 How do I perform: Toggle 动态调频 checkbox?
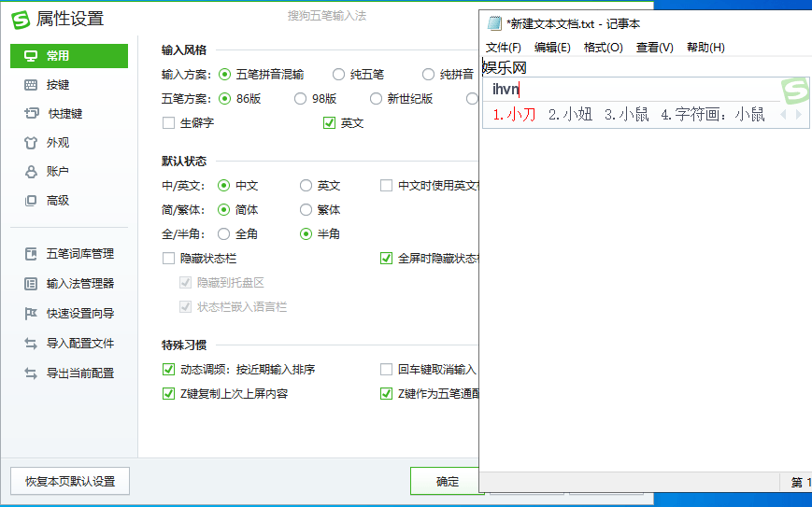coord(169,370)
